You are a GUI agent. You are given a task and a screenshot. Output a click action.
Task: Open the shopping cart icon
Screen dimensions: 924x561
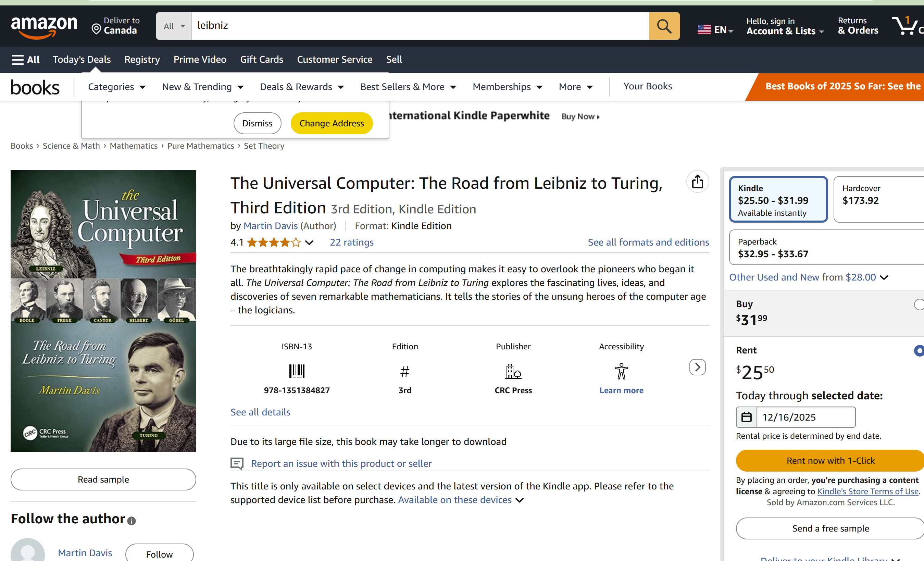(906, 26)
